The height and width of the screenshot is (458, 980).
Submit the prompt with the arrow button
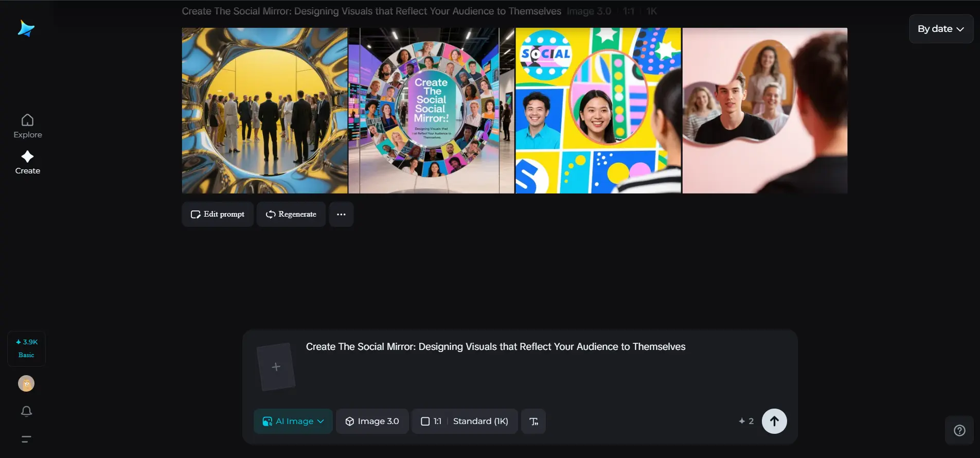point(774,421)
